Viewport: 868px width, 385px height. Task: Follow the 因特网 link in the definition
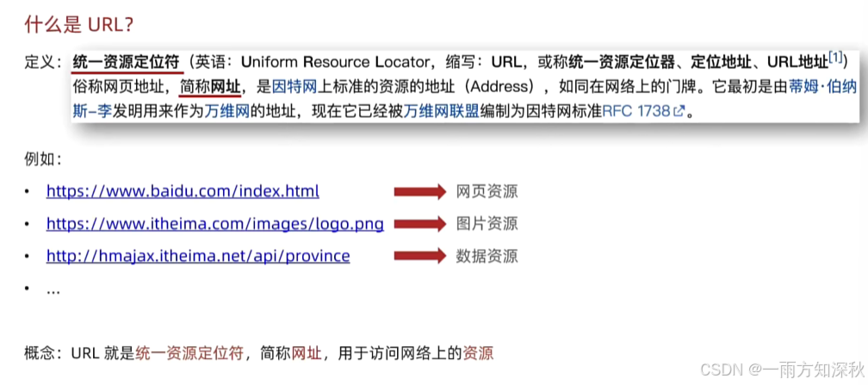click(x=294, y=86)
